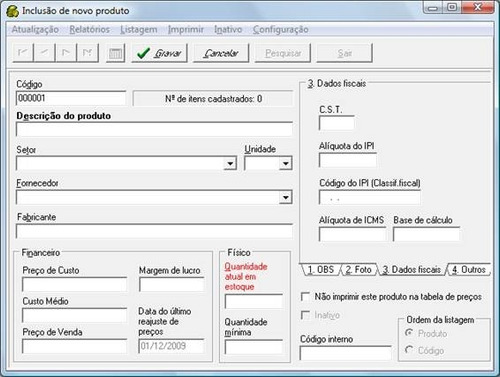Screen dimensions: 500x377
Task: Switch to the 1. OBS tab
Action: click(x=321, y=269)
